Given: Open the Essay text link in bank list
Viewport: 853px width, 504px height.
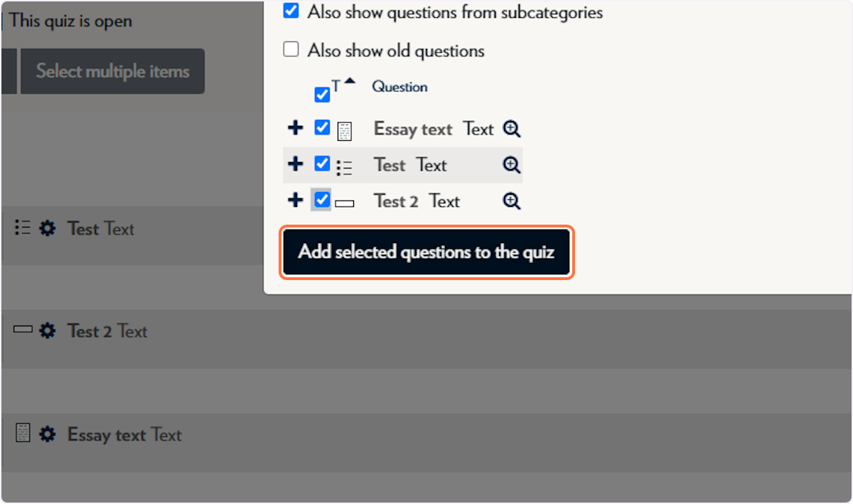Looking at the screenshot, I should click(x=413, y=129).
